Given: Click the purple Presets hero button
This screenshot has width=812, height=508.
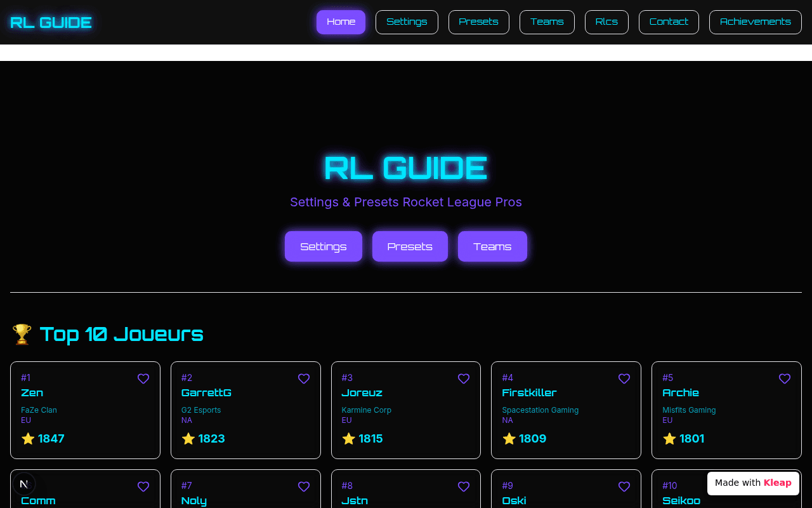Looking at the screenshot, I should point(410,246).
